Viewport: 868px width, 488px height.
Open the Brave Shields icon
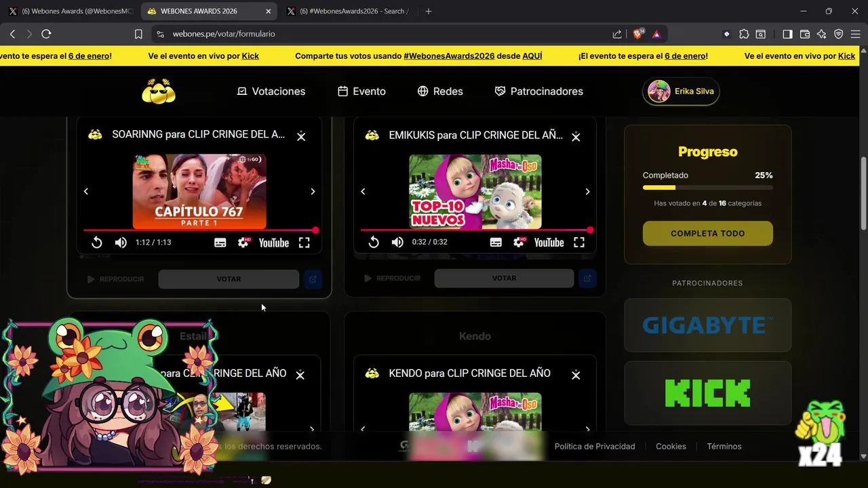pyautogui.click(x=638, y=34)
